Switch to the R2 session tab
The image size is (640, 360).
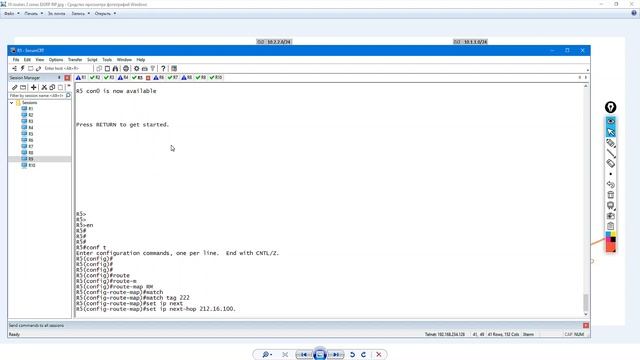[x=95, y=78]
